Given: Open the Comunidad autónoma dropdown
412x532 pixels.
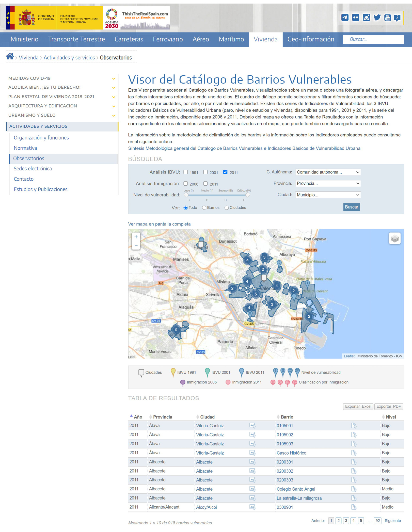Looking at the screenshot, I should pos(328,172).
